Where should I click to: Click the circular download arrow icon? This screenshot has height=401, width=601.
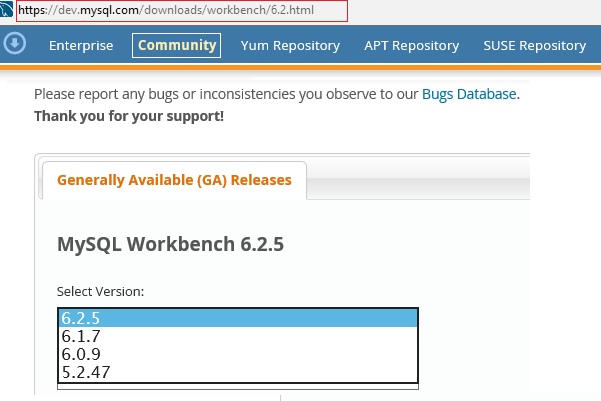[x=14, y=44]
